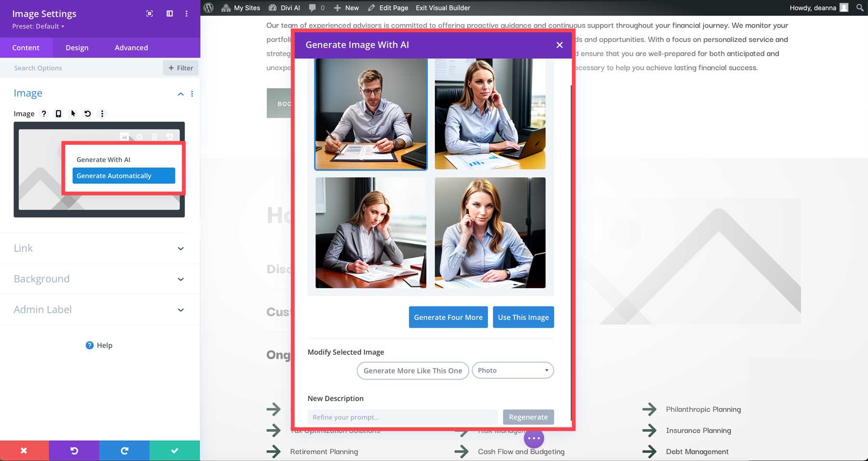Viewport: 868px width, 461px height.
Task: Click the Philanthropic Planning list item
Action: coord(703,409)
